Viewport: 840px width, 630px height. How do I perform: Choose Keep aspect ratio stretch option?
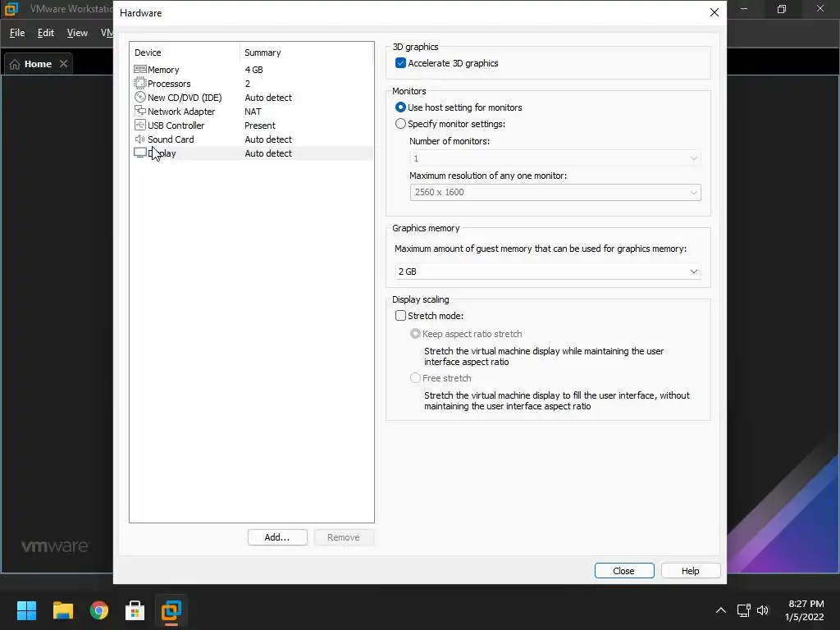point(415,334)
